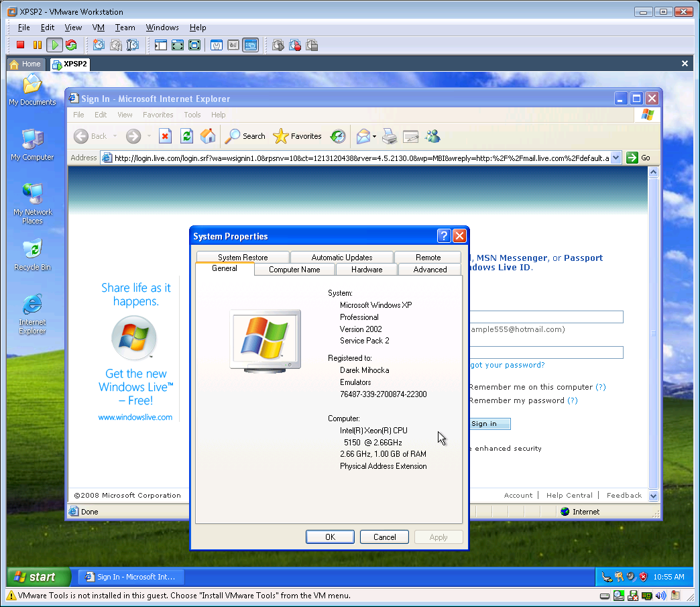Click the Internet Explorer Refresh button

186,136
